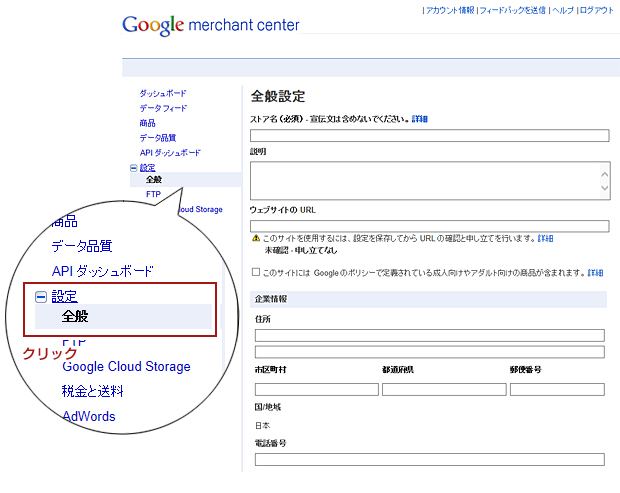Click the ログアウト link
The height and width of the screenshot is (493, 620).
click(596, 10)
